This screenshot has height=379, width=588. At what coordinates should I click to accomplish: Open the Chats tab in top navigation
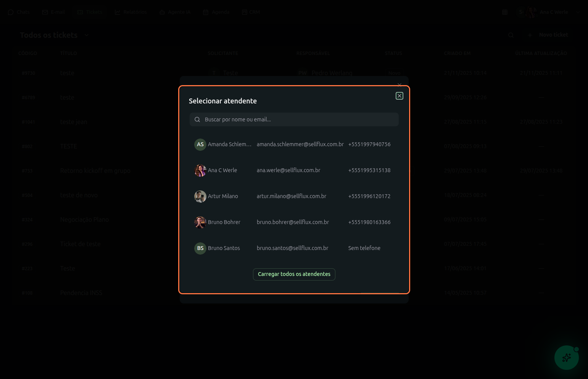(x=19, y=12)
